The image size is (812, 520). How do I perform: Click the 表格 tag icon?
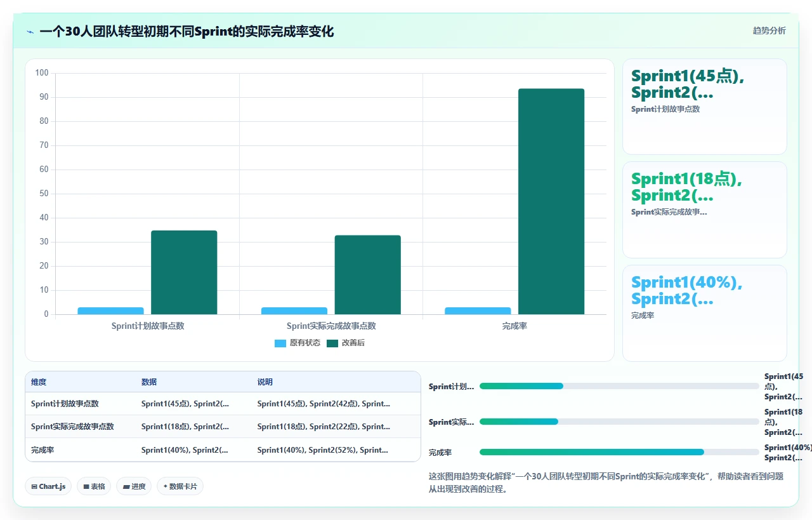pyautogui.click(x=86, y=487)
